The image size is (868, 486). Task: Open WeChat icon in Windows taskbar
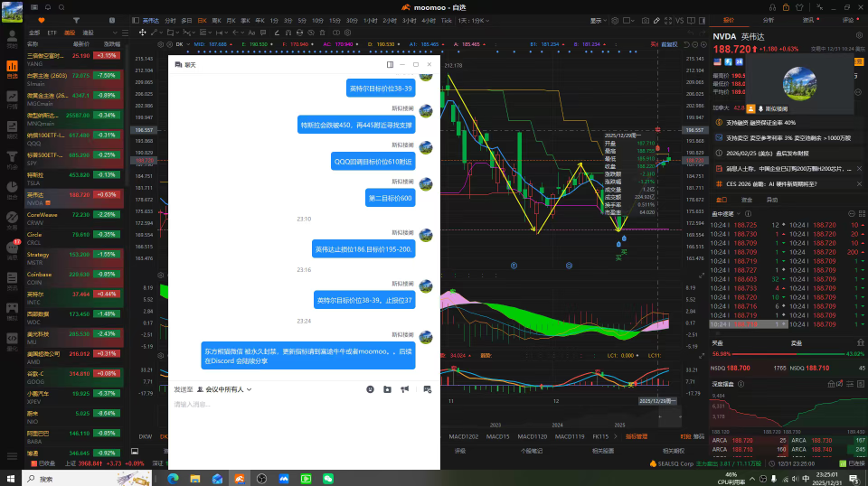[327, 478]
